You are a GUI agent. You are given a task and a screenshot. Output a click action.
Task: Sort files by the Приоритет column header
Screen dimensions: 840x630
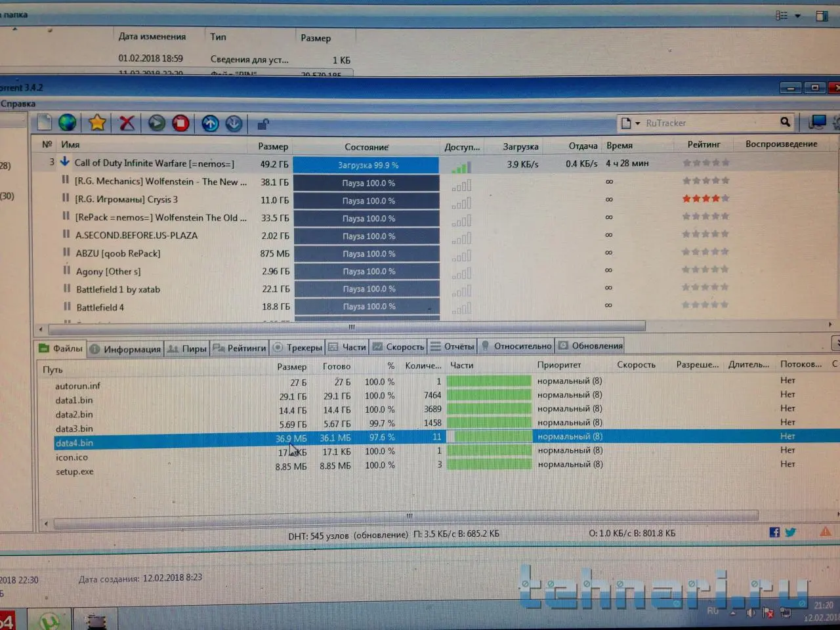(x=559, y=365)
